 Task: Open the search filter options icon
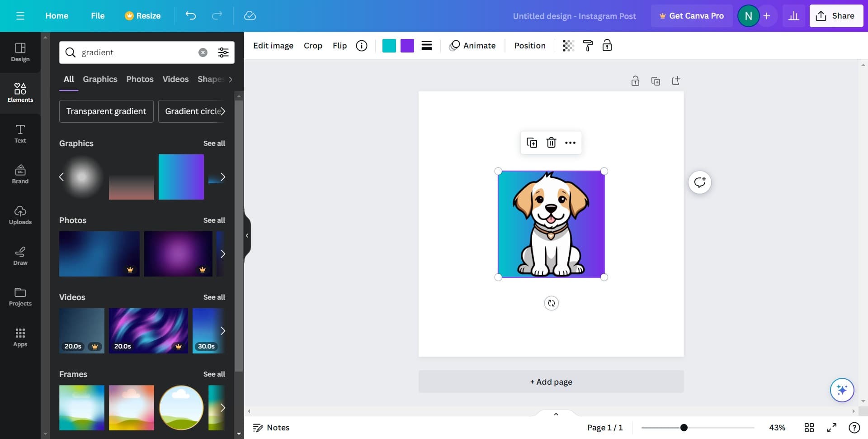[x=223, y=52]
